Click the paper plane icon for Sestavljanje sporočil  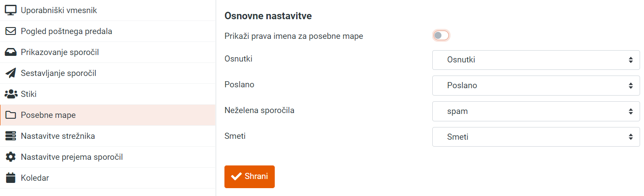[10, 73]
